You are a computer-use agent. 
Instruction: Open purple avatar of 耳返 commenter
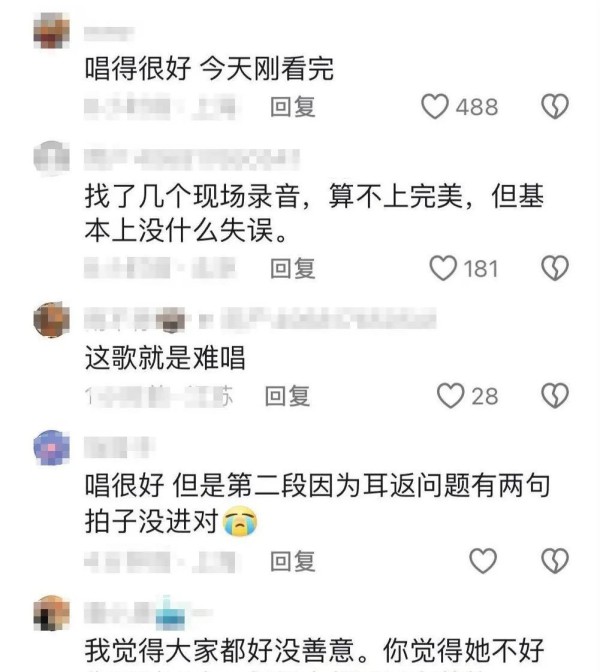point(51,447)
